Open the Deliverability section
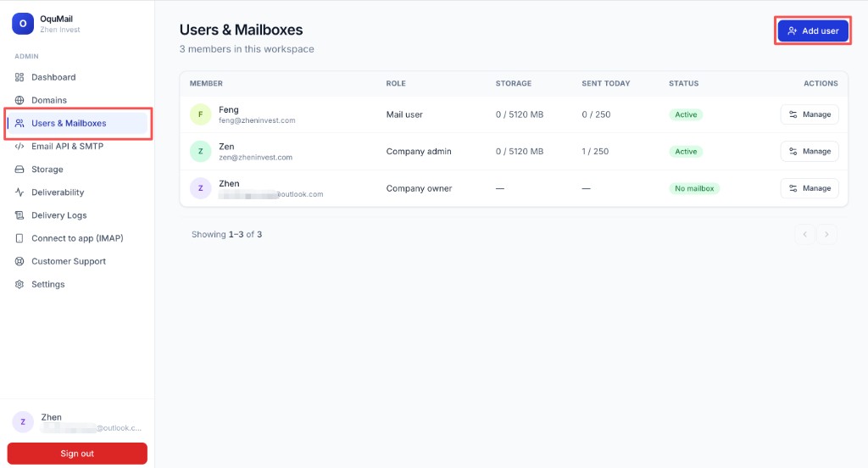The height and width of the screenshot is (468, 868). 77,192
